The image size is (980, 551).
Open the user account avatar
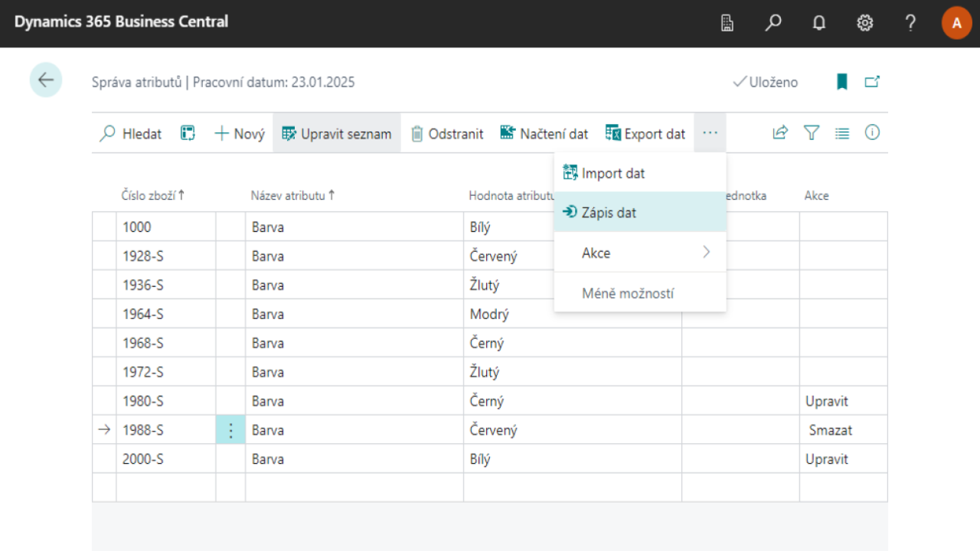(x=956, y=23)
